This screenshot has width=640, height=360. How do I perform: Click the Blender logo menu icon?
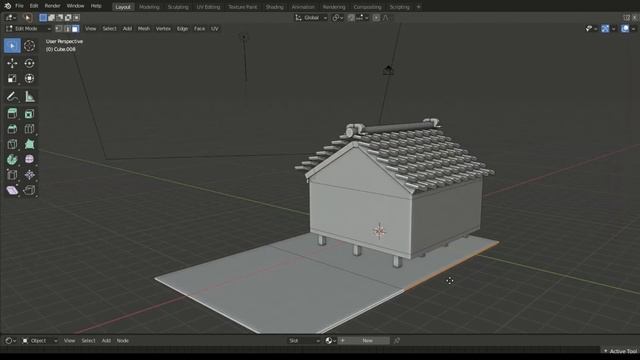pyautogui.click(x=7, y=6)
